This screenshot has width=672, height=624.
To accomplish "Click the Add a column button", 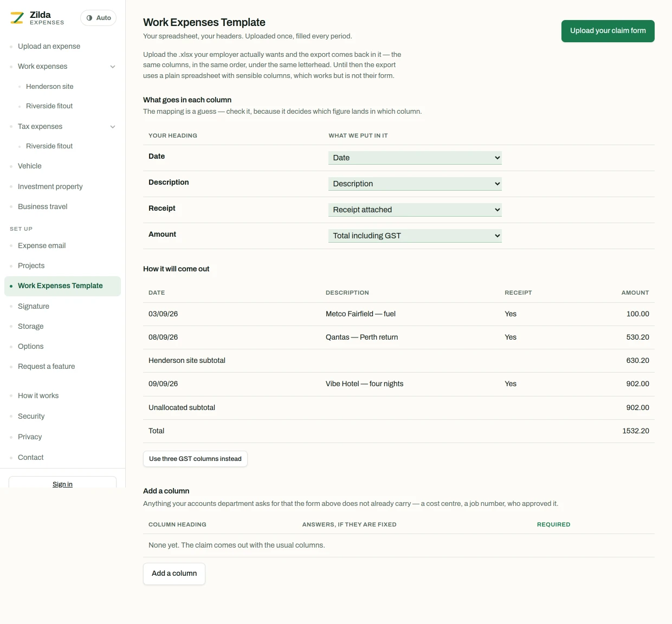I will [174, 574].
